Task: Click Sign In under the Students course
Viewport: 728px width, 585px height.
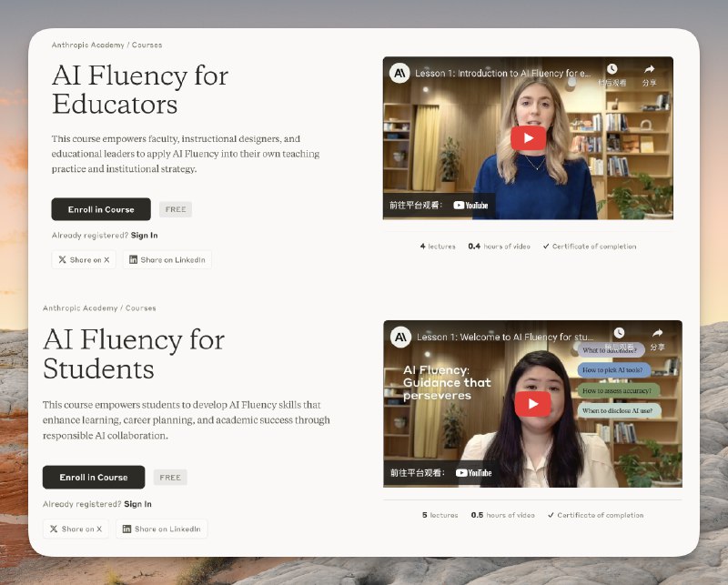Action: [x=137, y=504]
